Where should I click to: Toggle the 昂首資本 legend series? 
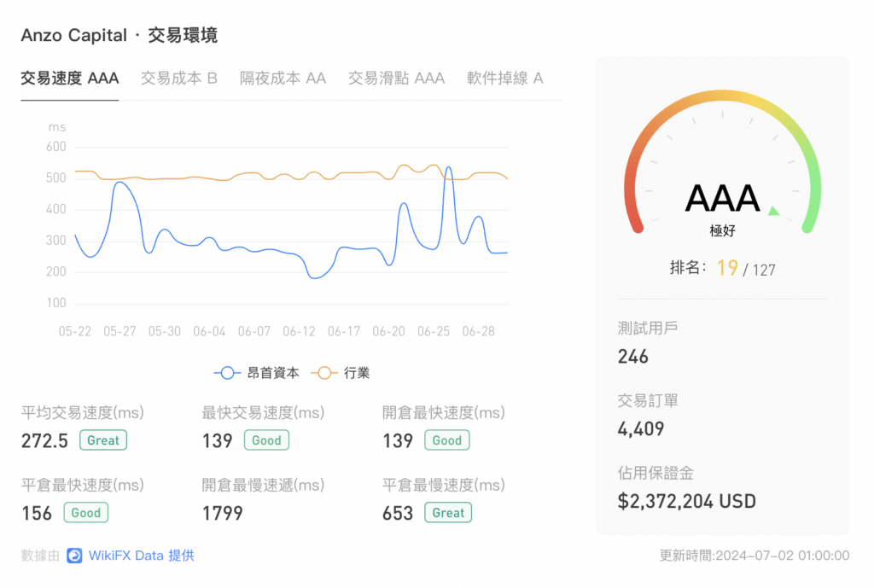click(257, 373)
